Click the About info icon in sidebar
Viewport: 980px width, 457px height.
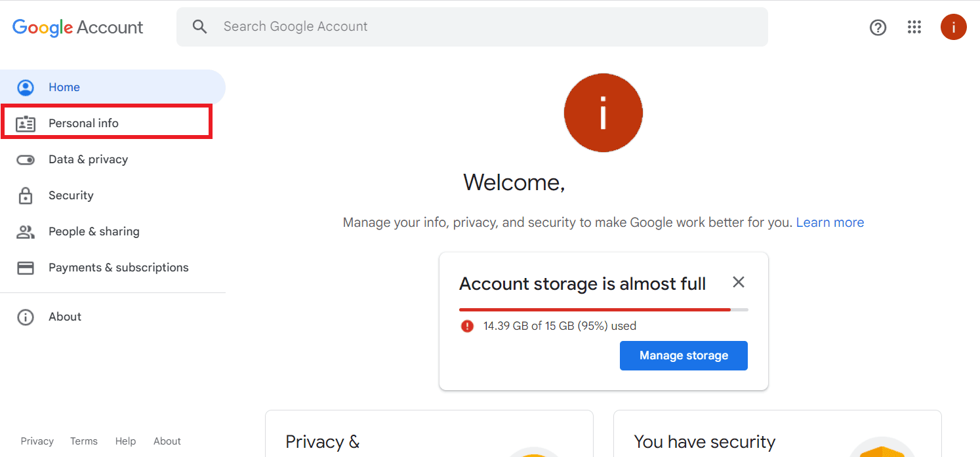tap(25, 317)
